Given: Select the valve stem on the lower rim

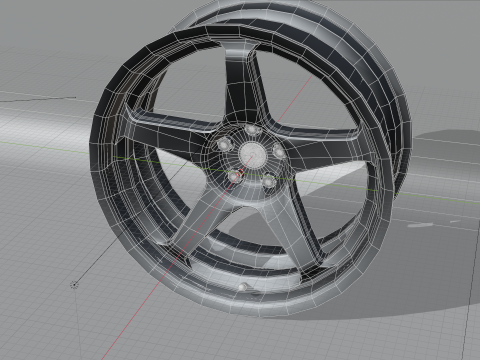Looking at the screenshot, I should 244,287.
